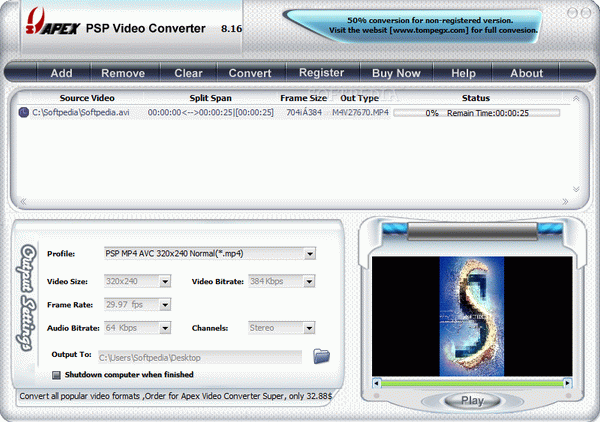The height and width of the screenshot is (422, 600).
Task: Open the Help menu item
Action: pos(463,73)
